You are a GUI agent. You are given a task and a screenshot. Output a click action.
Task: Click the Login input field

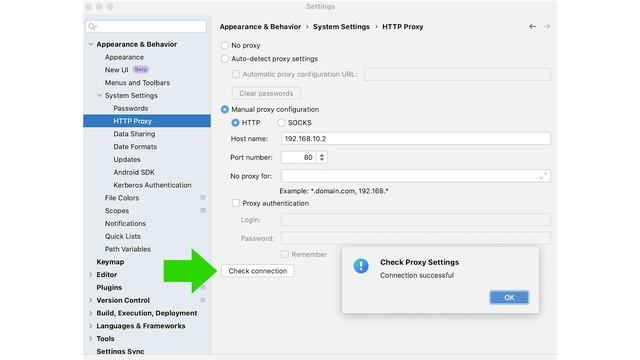tap(416, 220)
